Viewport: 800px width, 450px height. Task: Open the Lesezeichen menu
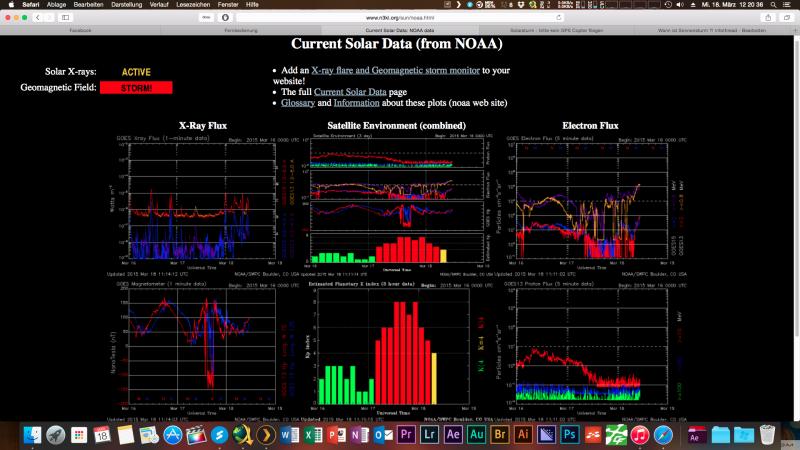pos(193,5)
